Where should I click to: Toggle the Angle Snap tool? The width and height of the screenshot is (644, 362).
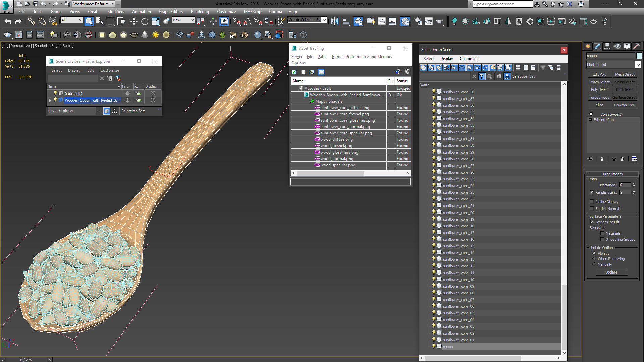(x=247, y=21)
